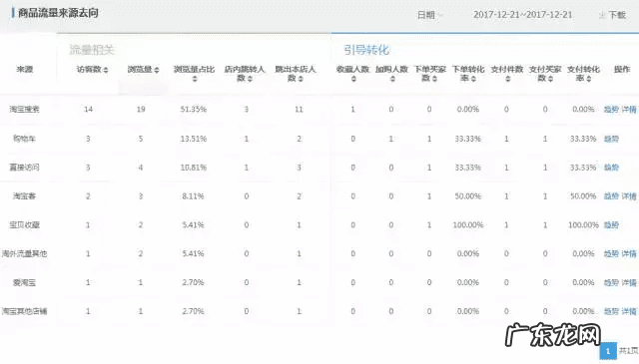Screen dimensions: 639x364
Task: Open 详情 for the 淘宝客 row
Action: [x=629, y=196]
